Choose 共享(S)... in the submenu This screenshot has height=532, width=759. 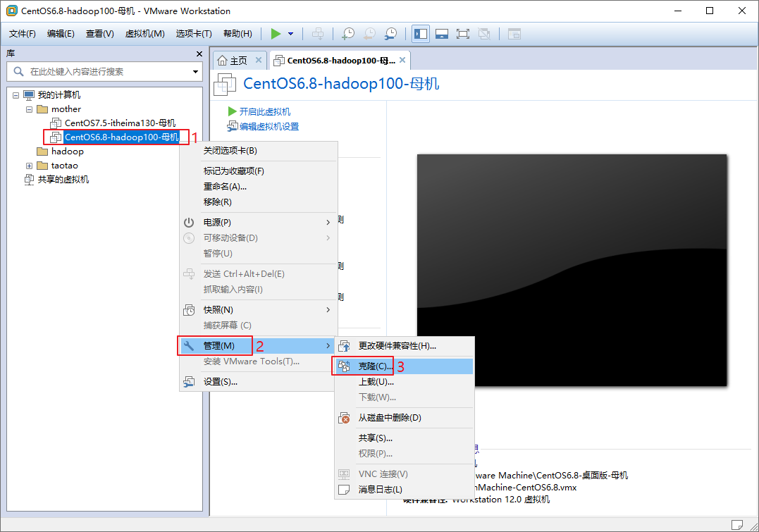405,438
